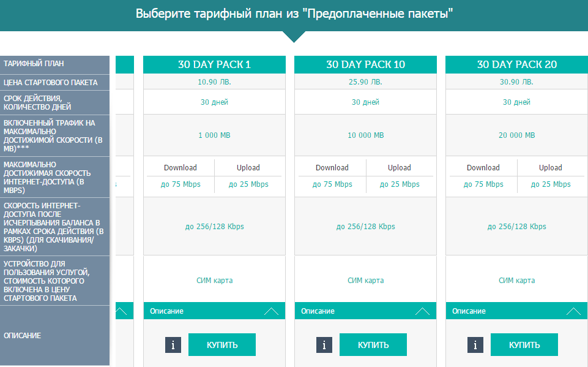The width and height of the screenshot is (588, 367).
Task: Buy 30 Day Pack 10 with Купить
Action: pos(373,344)
